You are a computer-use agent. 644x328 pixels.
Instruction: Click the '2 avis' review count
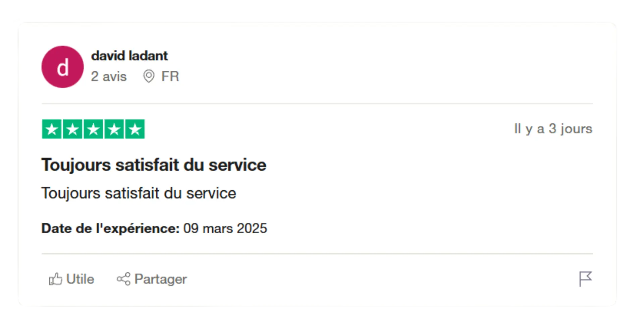click(x=109, y=76)
